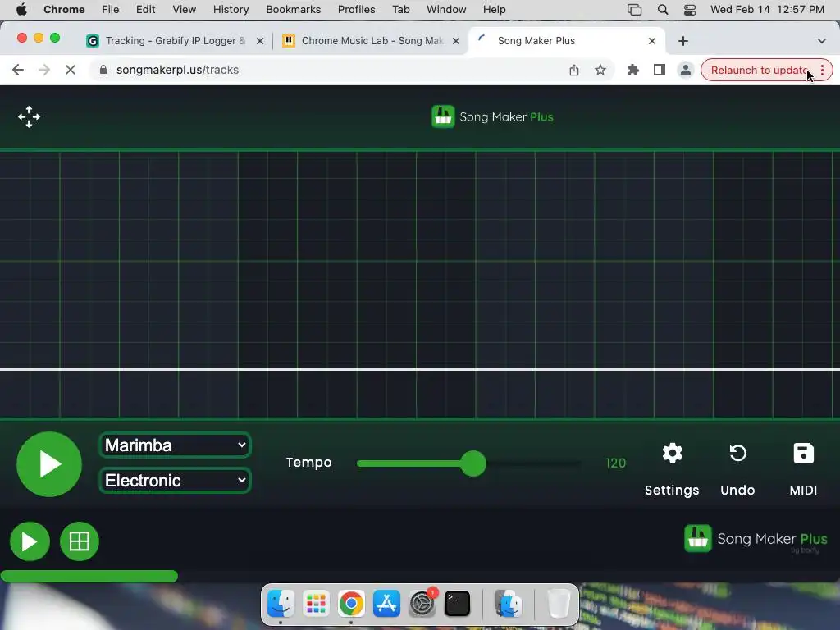Click the large green play button
Viewport: 840px width, 630px height.
point(49,464)
